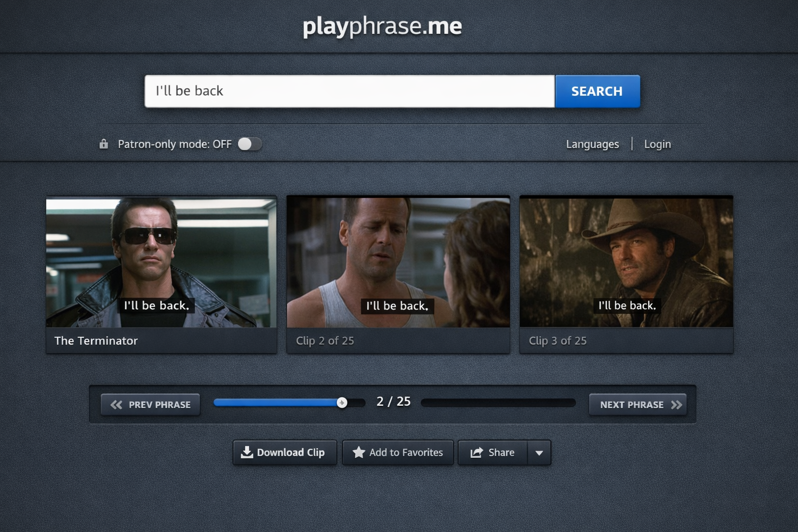
Task: Go back to the previous phrase
Action: click(x=151, y=405)
